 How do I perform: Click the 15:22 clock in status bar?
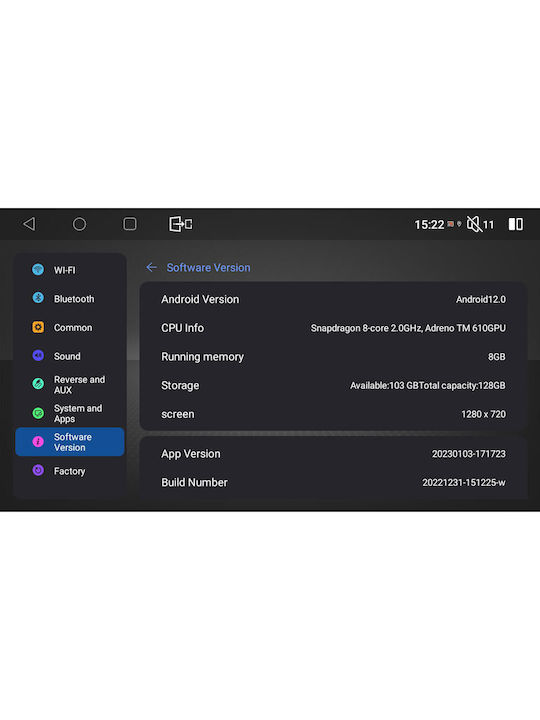coord(429,225)
